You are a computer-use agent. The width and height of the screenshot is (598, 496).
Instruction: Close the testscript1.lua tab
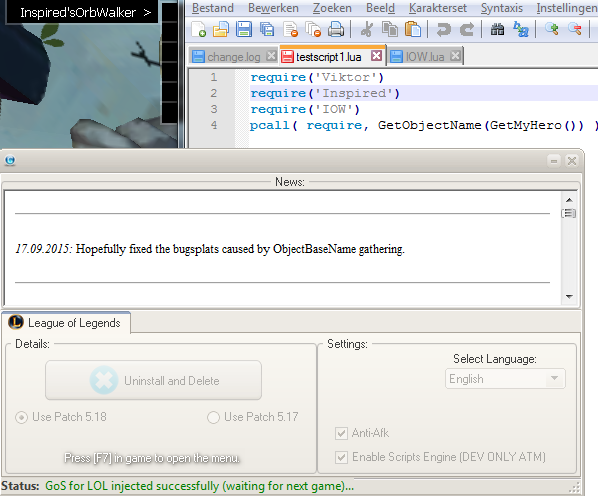coord(376,56)
